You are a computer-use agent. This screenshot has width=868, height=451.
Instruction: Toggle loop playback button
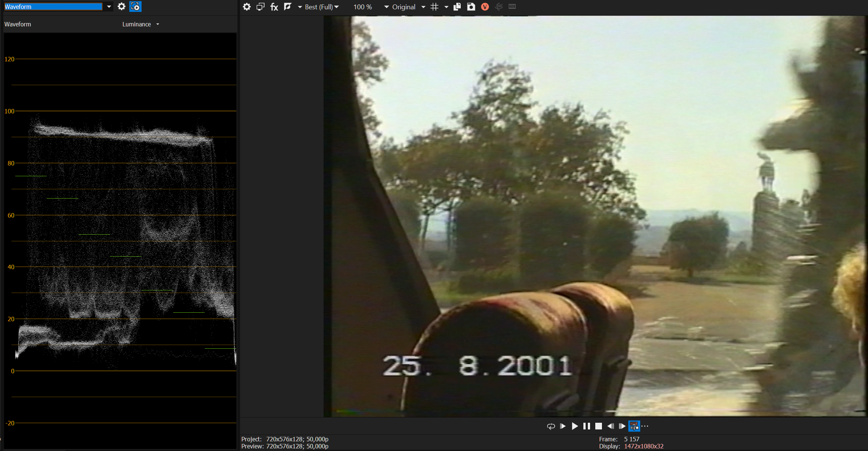[x=551, y=426]
